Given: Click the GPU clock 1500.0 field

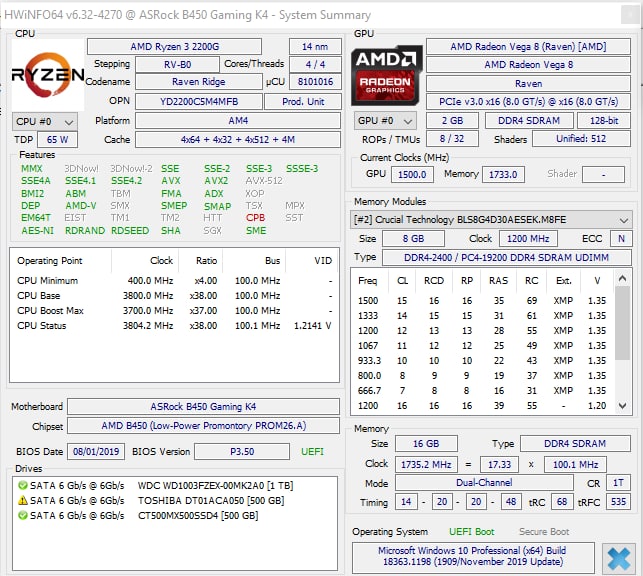Looking at the screenshot, I should (x=412, y=174).
